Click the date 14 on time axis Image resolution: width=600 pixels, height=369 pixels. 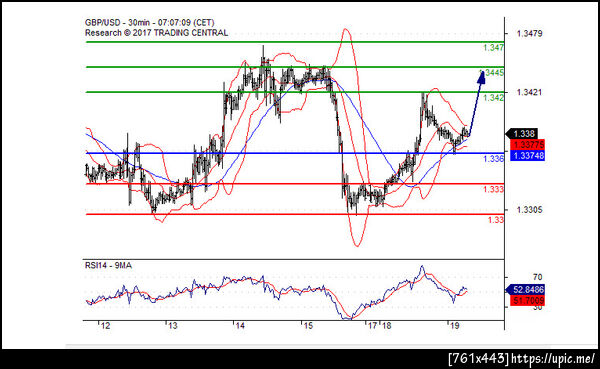[240, 326]
